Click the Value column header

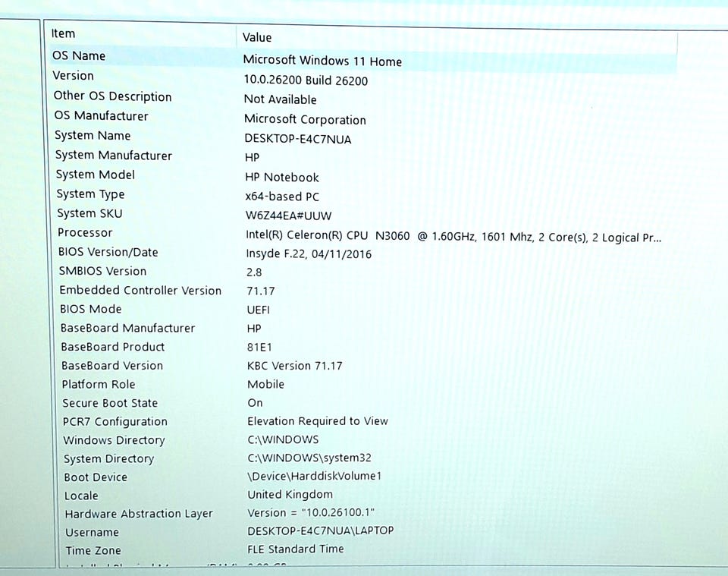257,37
